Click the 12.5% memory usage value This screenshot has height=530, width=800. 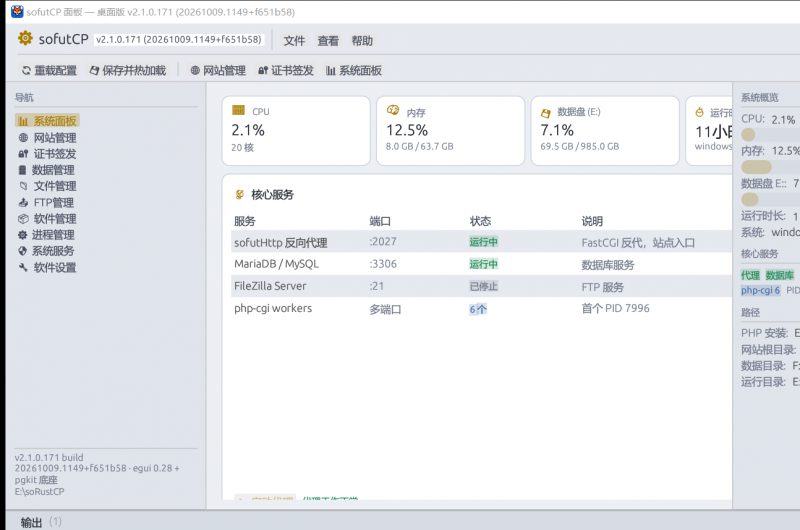407,131
